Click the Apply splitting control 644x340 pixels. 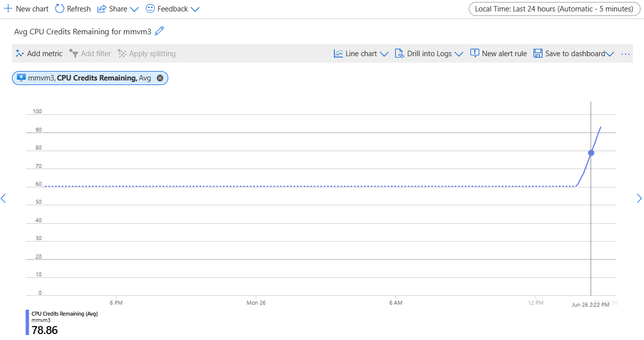coord(146,53)
